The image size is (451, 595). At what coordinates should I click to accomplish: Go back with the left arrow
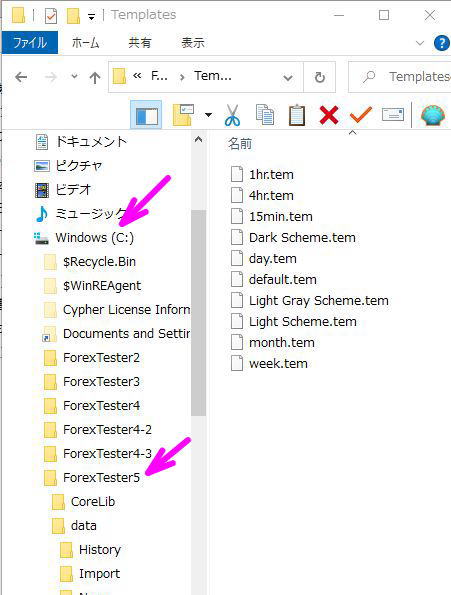(21, 77)
